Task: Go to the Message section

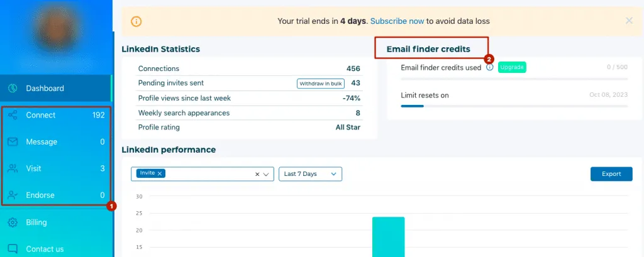Action: [56, 141]
